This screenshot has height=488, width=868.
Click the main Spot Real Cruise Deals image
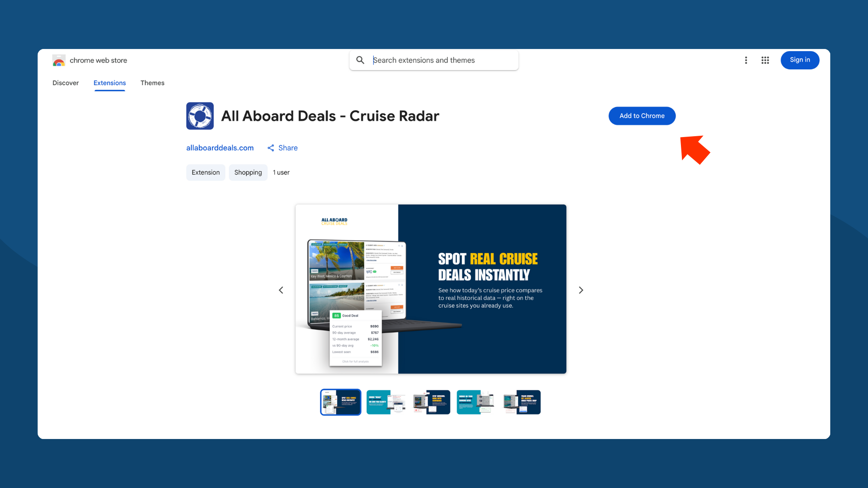point(431,289)
